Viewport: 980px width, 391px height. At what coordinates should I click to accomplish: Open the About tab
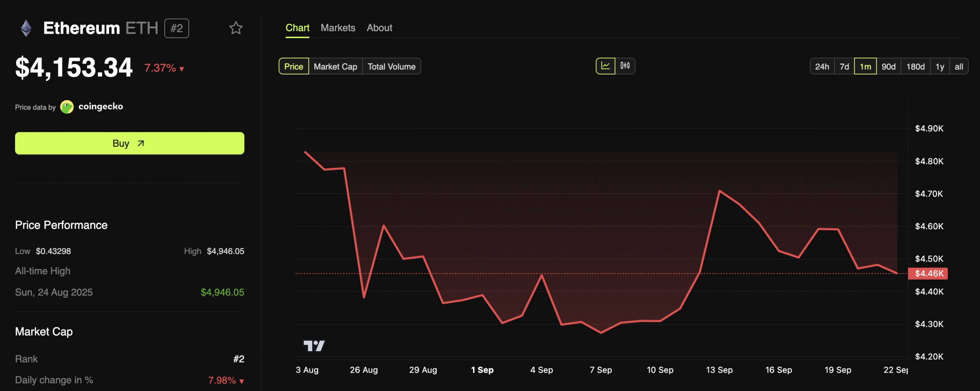coord(379,28)
